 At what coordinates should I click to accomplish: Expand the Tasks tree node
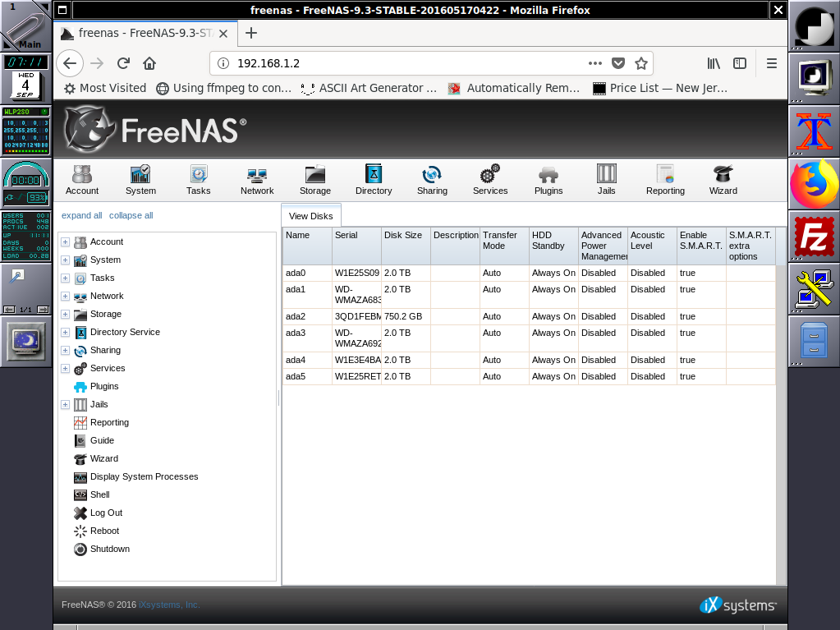click(x=65, y=278)
